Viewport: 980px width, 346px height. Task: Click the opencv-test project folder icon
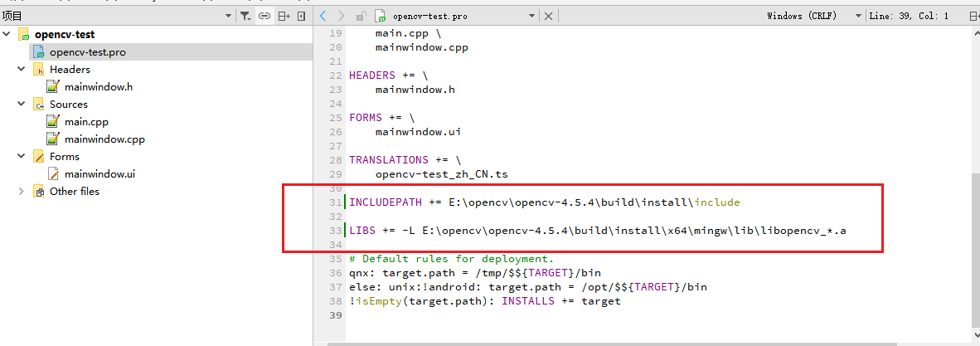click(24, 34)
